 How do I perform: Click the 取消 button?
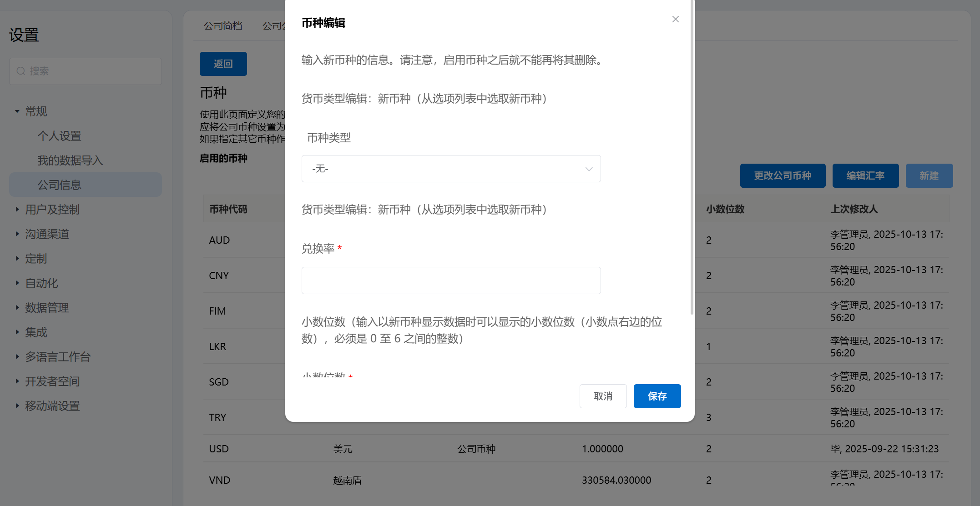(603, 396)
